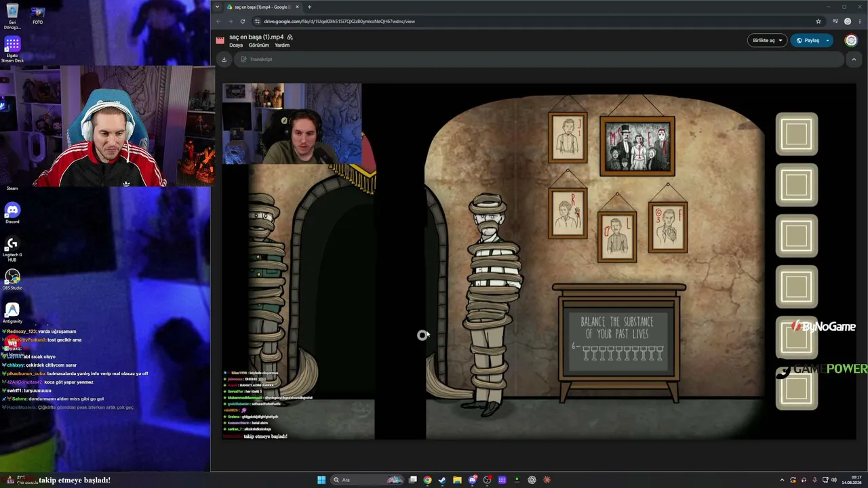Open the Yardım menu
868x488 pixels.
(282, 45)
